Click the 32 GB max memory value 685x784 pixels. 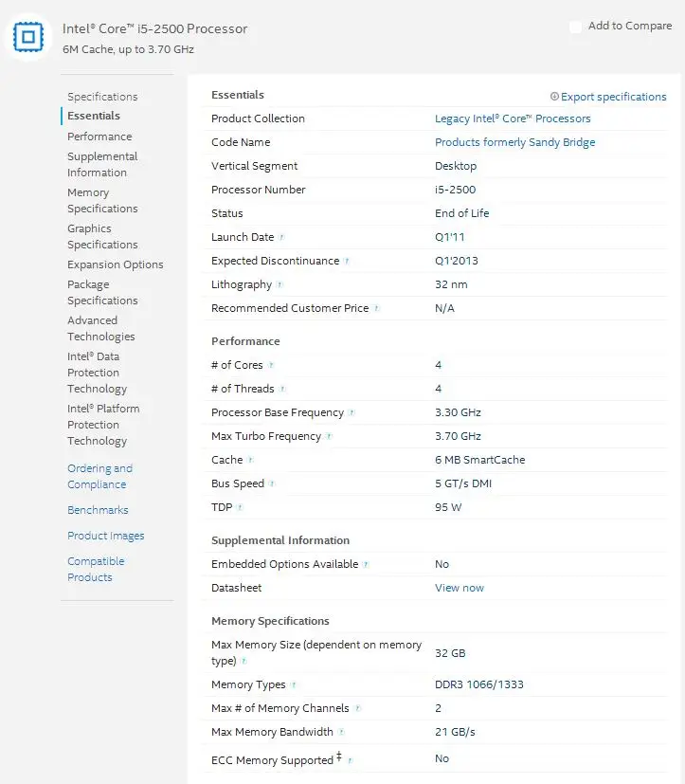(x=450, y=653)
